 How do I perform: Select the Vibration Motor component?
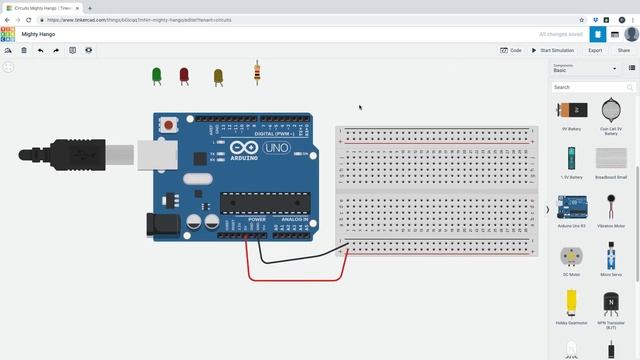(611, 211)
